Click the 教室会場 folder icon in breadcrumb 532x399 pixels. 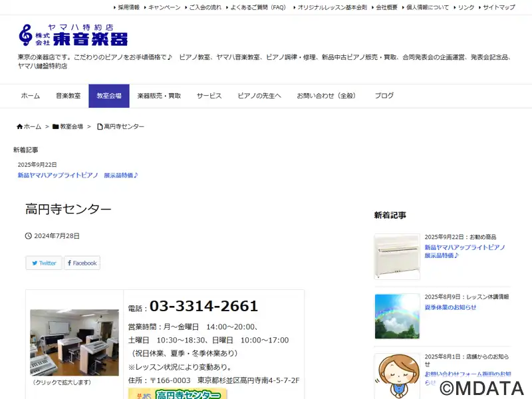pos(56,126)
